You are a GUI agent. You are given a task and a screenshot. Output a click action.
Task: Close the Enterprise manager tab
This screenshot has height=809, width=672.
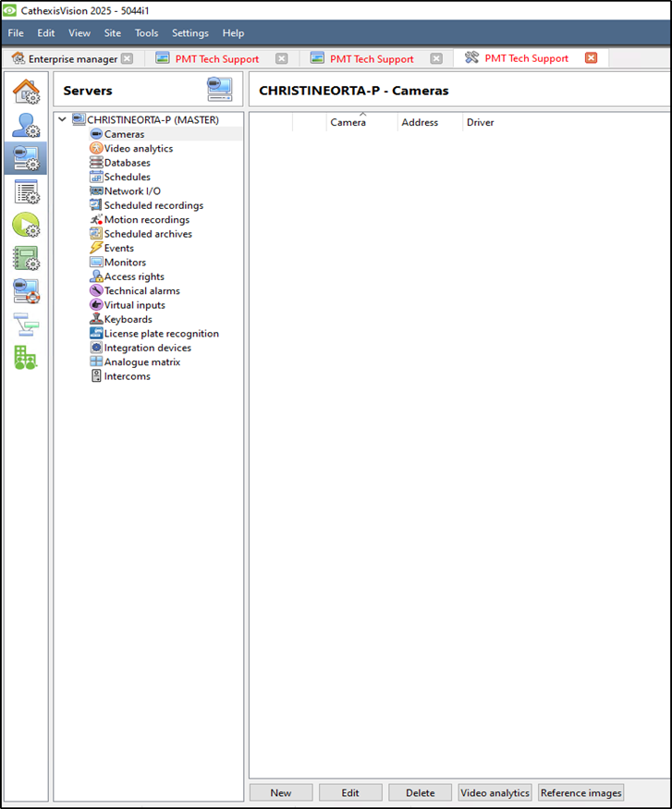tap(127, 58)
